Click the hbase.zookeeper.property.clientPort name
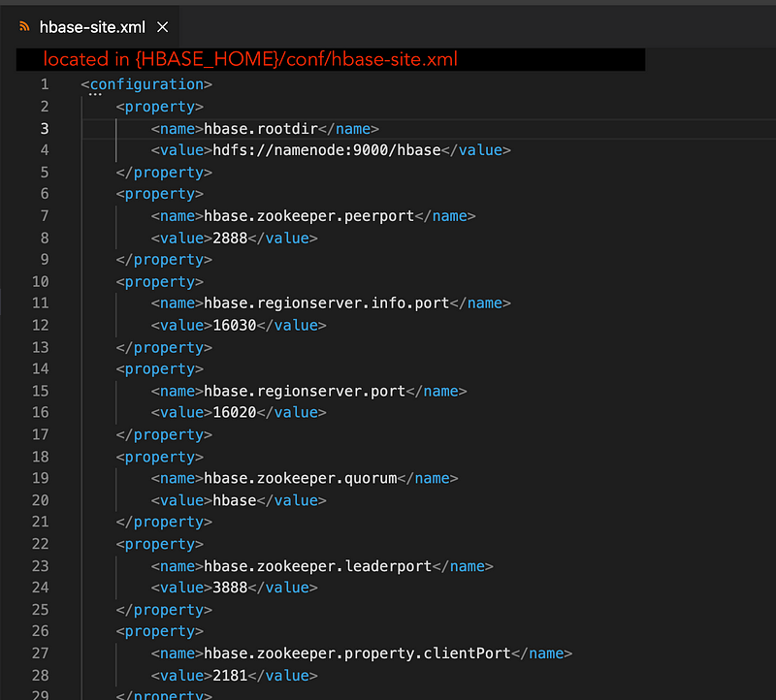Screen dimensions: 776x700 (x=357, y=653)
